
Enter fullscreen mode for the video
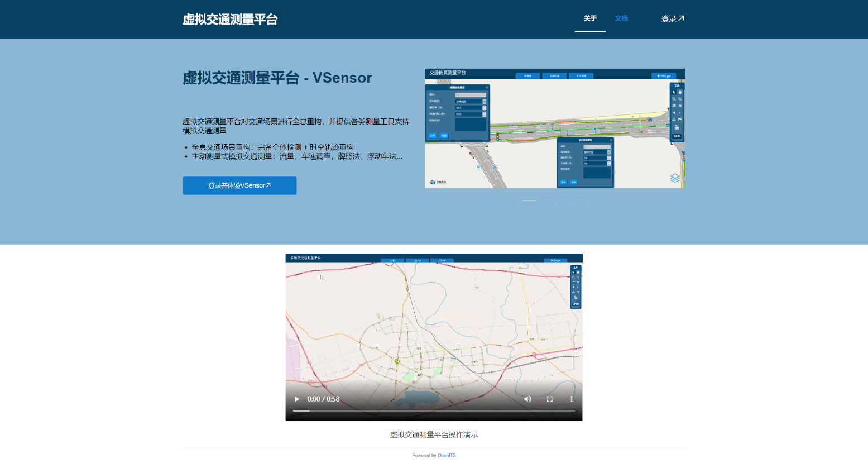[x=550, y=399]
